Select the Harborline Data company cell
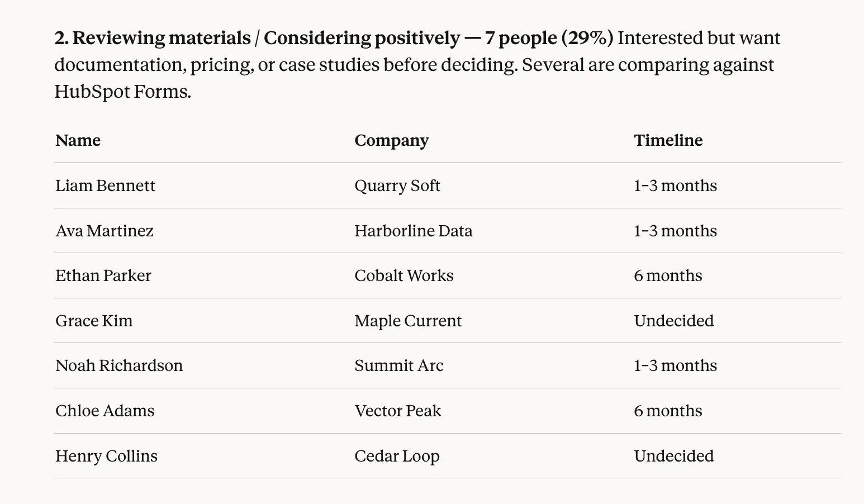 [413, 231]
